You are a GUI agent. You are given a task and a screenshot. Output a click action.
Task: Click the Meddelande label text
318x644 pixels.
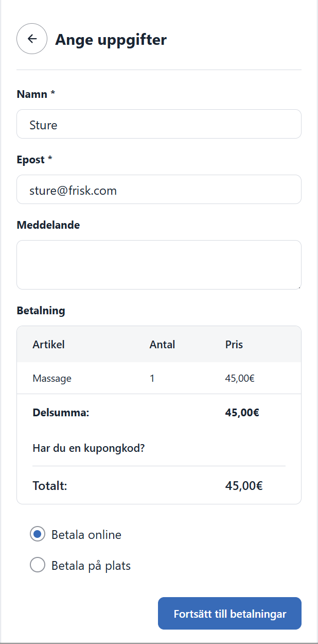[x=48, y=225]
